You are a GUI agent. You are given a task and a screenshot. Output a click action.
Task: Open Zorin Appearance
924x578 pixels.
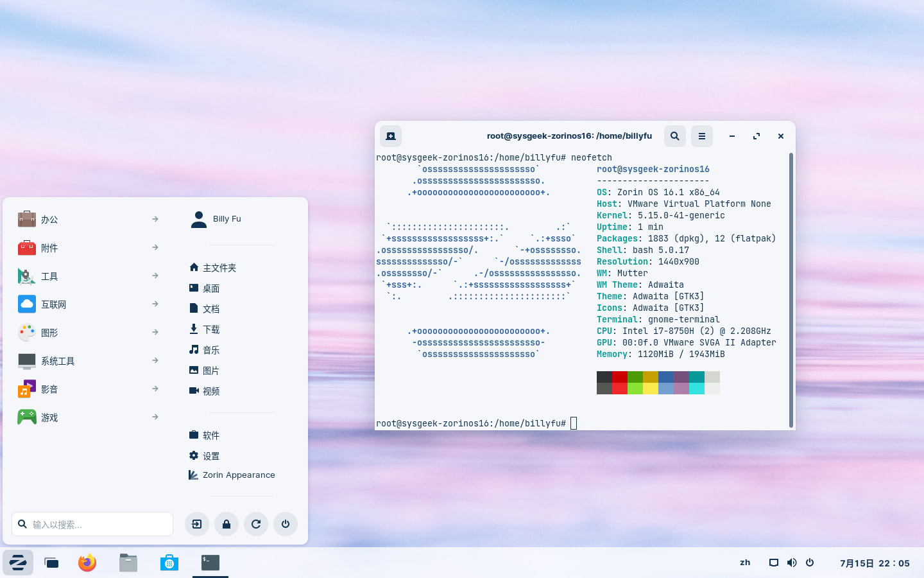pyautogui.click(x=232, y=475)
